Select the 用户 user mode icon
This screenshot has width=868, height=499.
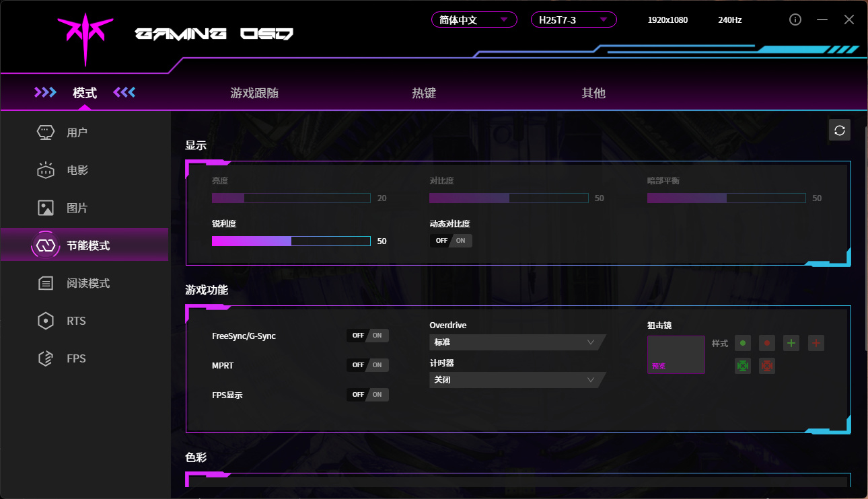45,132
